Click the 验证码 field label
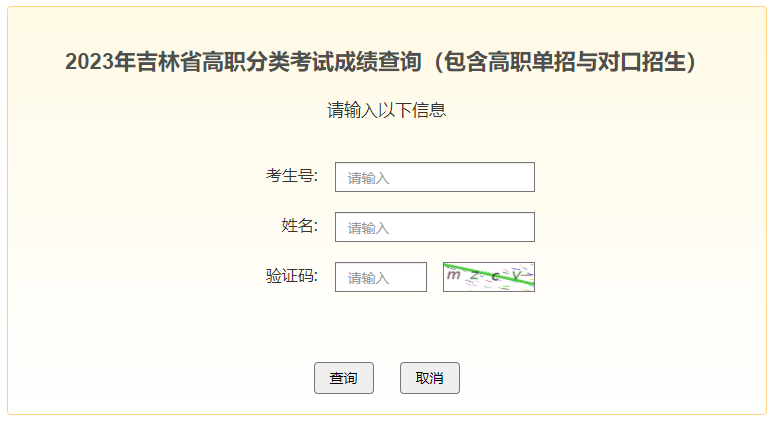This screenshot has height=421, width=773. pos(291,276)
